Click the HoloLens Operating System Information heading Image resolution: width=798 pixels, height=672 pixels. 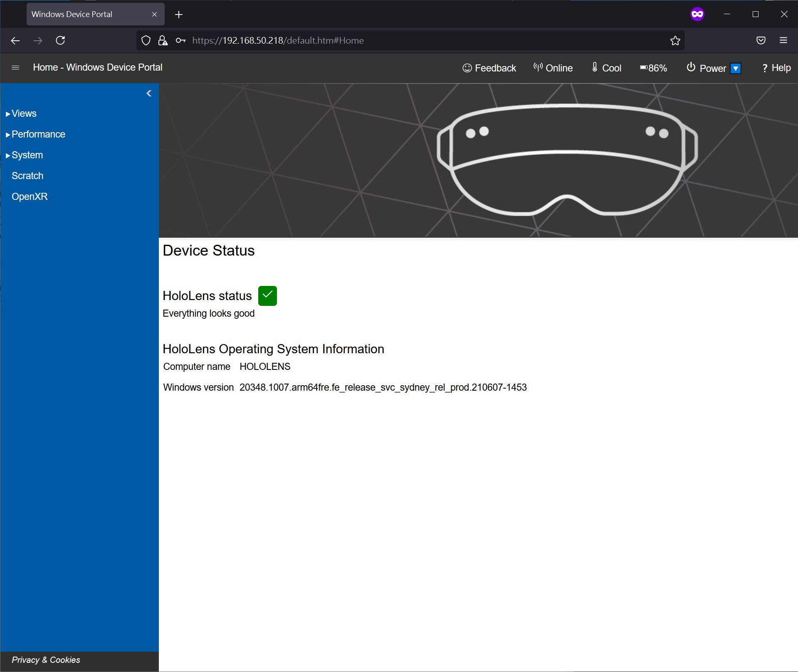coord(273,349)
